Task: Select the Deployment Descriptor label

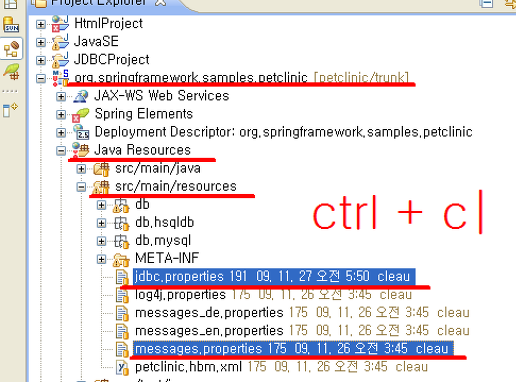Action: (x=283, y=132)
